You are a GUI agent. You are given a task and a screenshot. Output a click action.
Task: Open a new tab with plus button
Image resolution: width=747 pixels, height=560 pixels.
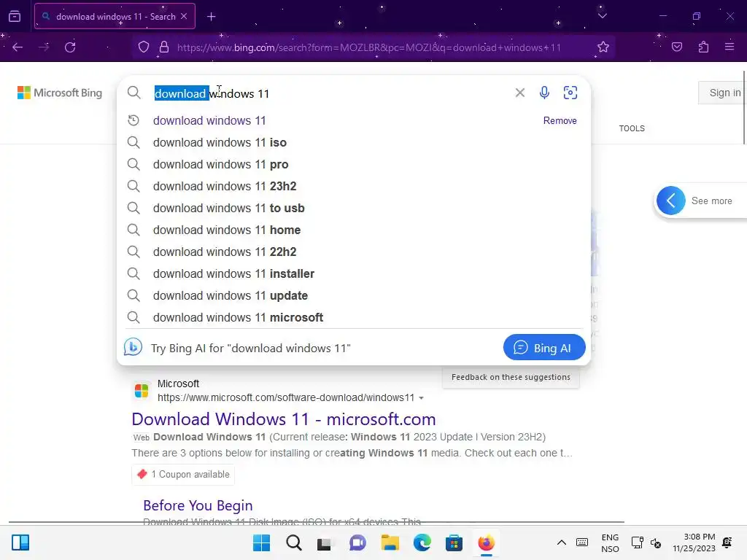tap(211, 17)
